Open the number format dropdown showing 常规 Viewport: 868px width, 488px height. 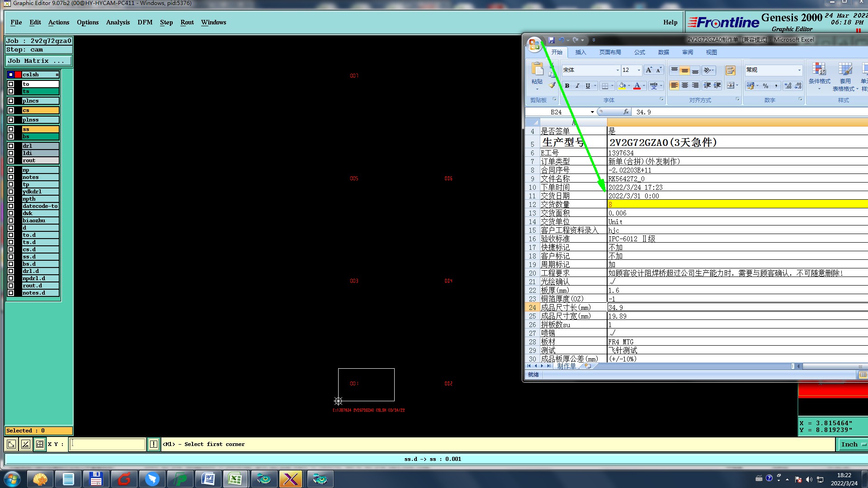(799, 70)
